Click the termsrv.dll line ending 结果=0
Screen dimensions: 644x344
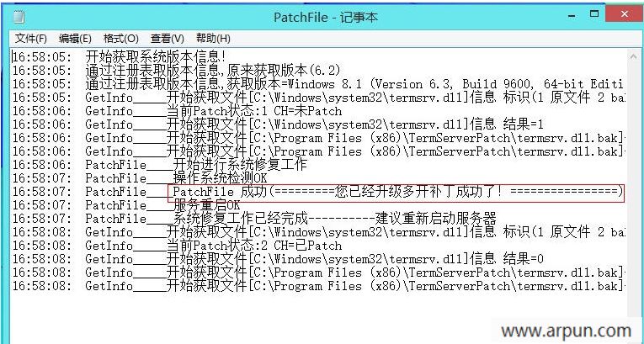[x=278, y=259]
